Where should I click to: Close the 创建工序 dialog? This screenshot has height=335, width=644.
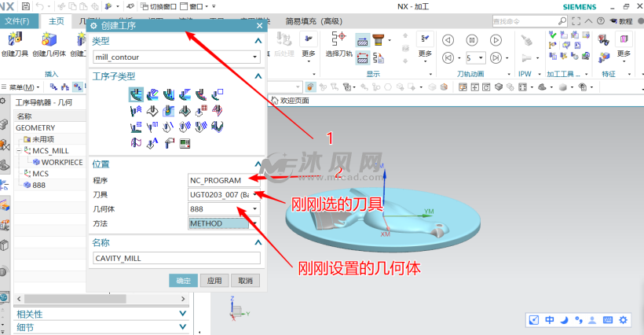259,25
